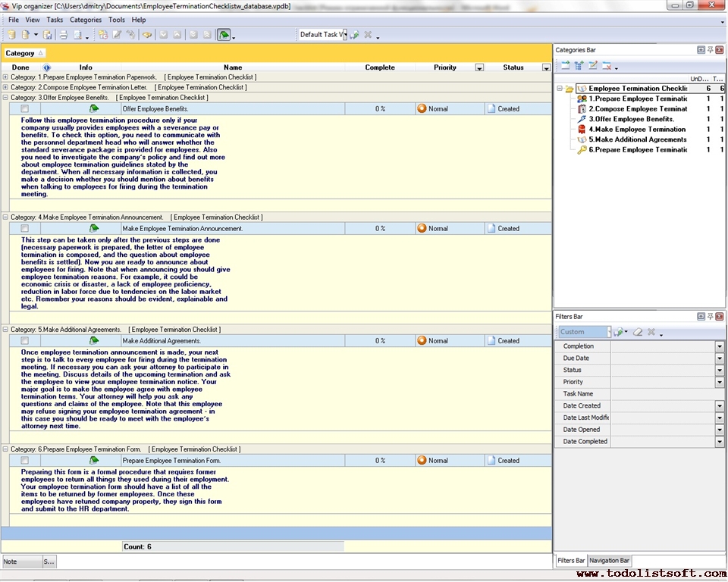Open the Due Date filter dropdown
This screenshot has height=582, width=728.
tap(719, 358)
